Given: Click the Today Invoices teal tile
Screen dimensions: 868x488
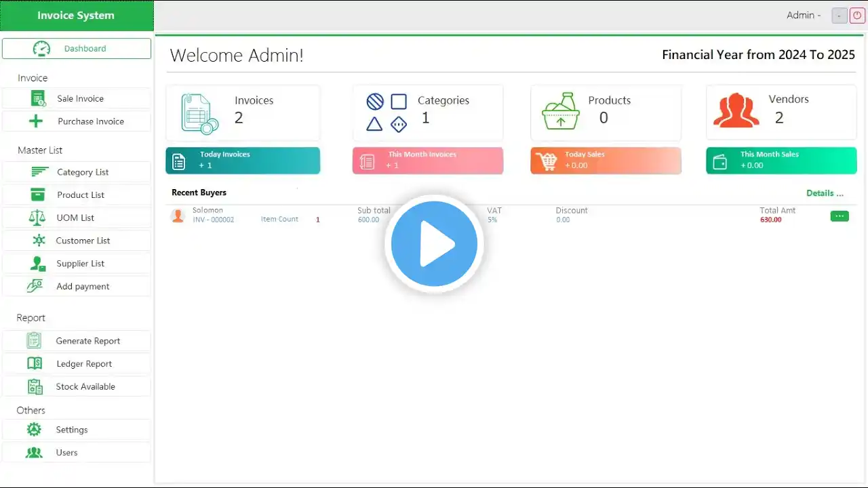Looking at the screenshot, I should point(243,161).
